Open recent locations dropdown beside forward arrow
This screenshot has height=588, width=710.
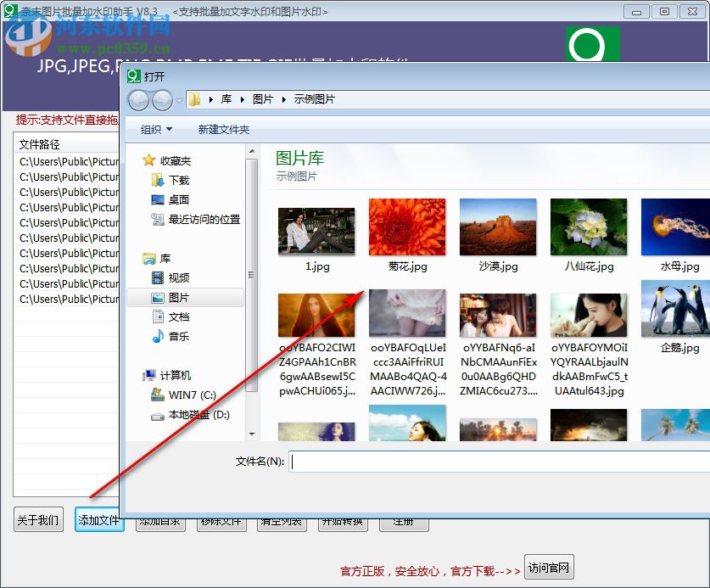[x=178, y=99]
